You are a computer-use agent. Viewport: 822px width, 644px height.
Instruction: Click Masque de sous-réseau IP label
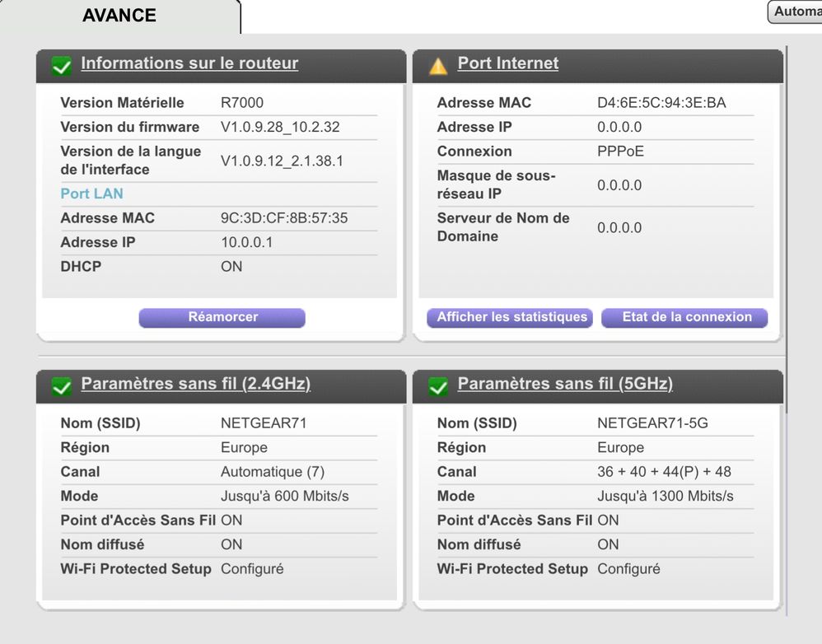(496, 184)
